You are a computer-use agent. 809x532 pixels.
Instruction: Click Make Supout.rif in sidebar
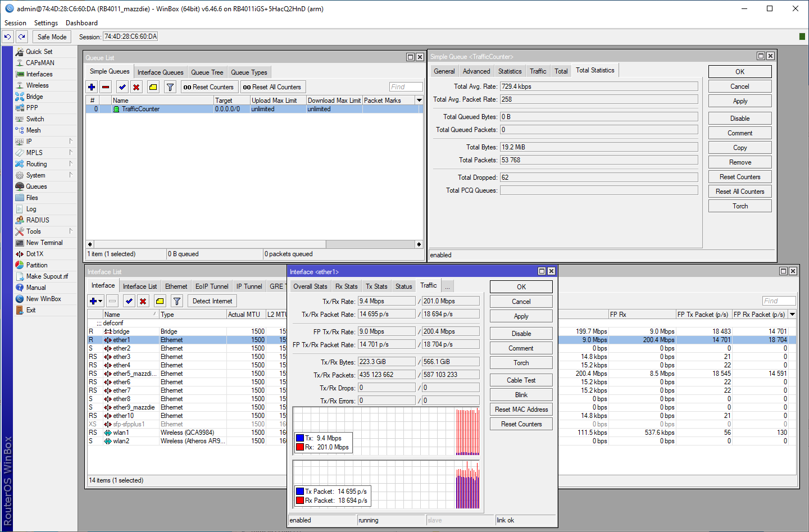(47, 276)
